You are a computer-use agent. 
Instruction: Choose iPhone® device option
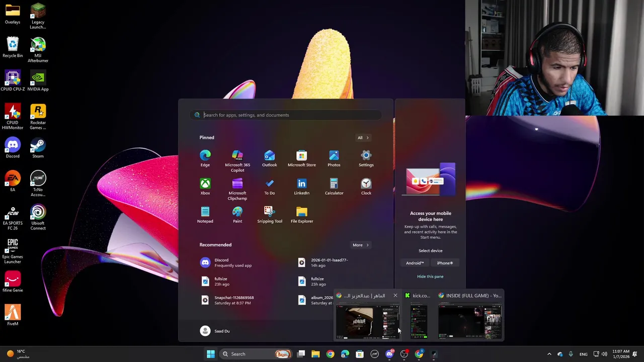click(445, 263)
